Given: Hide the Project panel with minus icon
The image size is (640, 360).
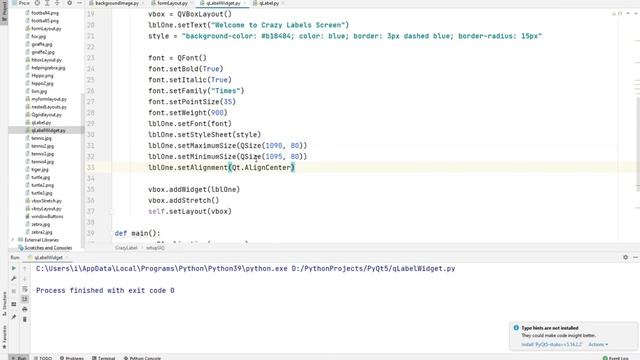Looking at the screenshot, I should [79, 3].
